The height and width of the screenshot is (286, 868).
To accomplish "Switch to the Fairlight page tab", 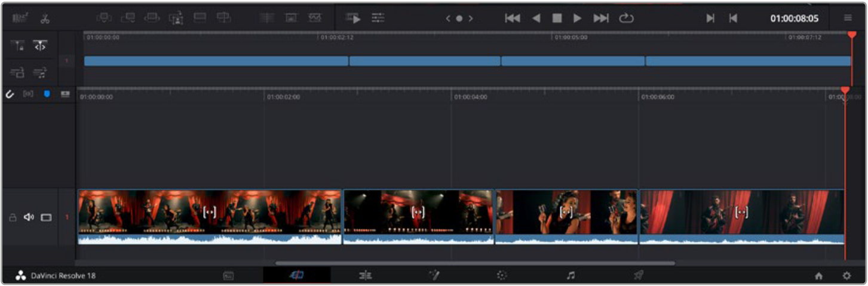I will click(571, 275).
